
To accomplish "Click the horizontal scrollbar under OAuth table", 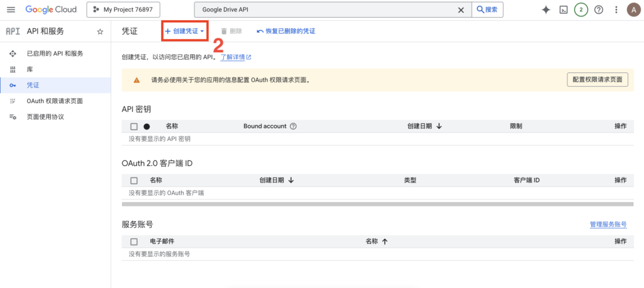I will [x=374, y=204].
